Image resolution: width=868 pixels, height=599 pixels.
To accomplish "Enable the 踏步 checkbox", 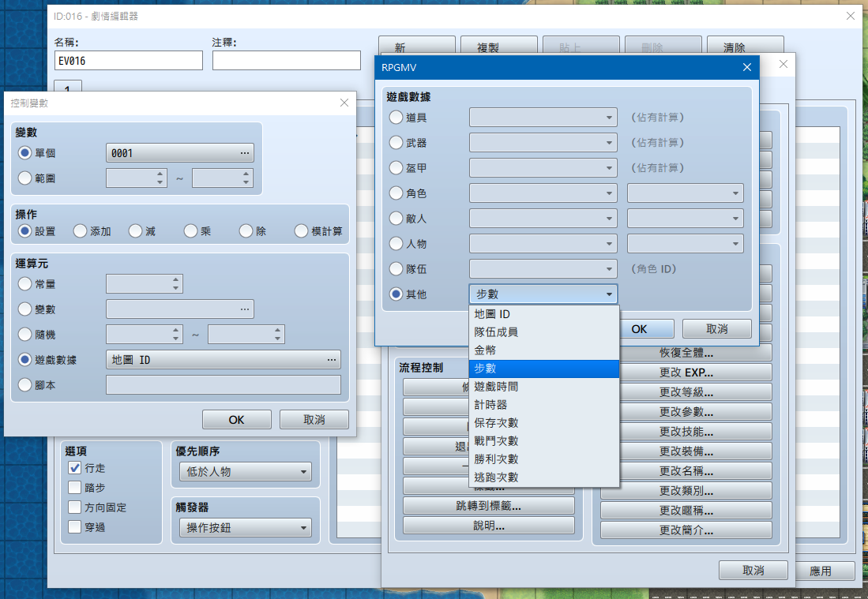I will coord(75,487).
